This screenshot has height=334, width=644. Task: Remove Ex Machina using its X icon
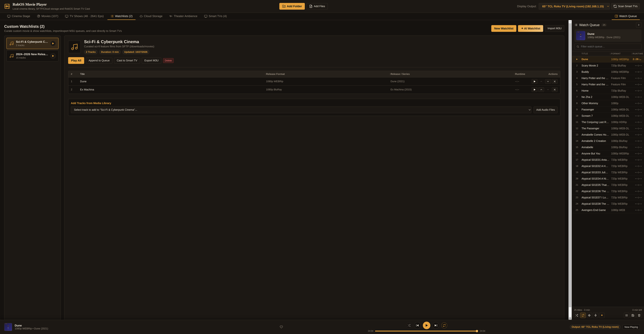pos(554,90)
